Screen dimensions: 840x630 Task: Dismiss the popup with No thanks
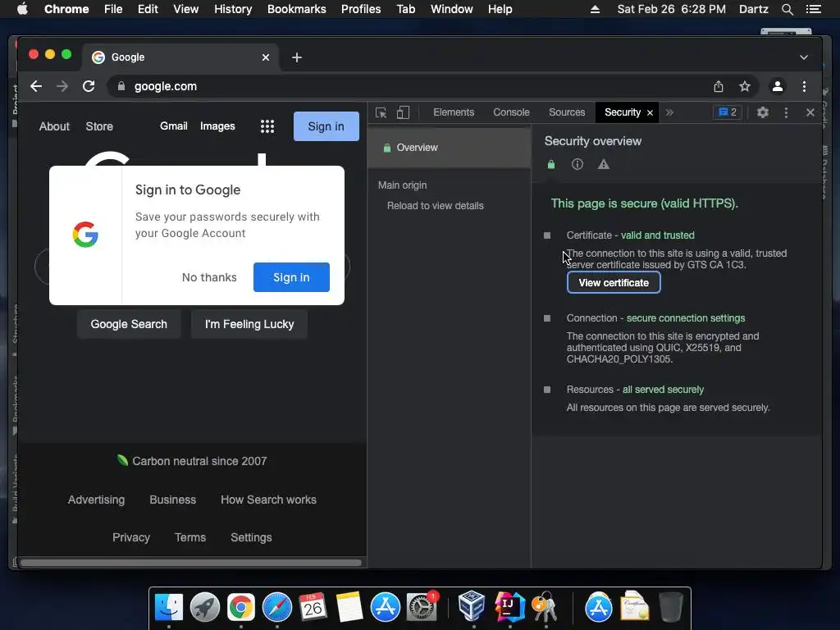209,277
